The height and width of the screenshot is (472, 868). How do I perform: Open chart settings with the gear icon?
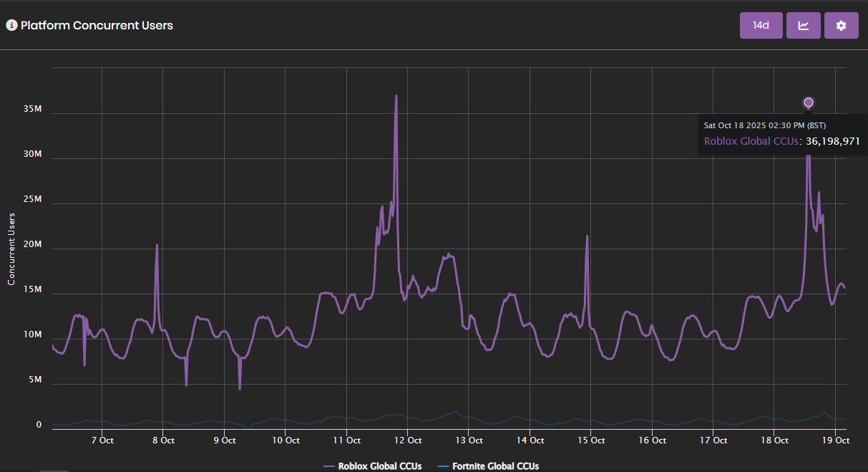coord(842,25)
